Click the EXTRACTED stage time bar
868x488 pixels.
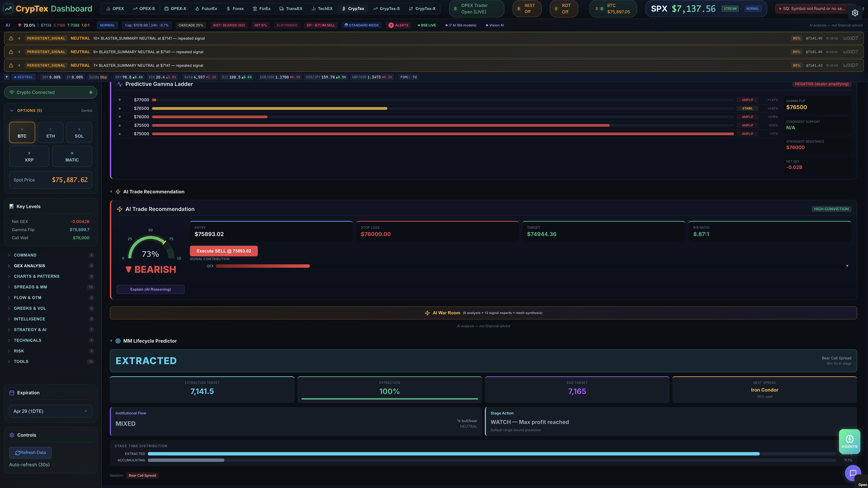tap(453, 454)
